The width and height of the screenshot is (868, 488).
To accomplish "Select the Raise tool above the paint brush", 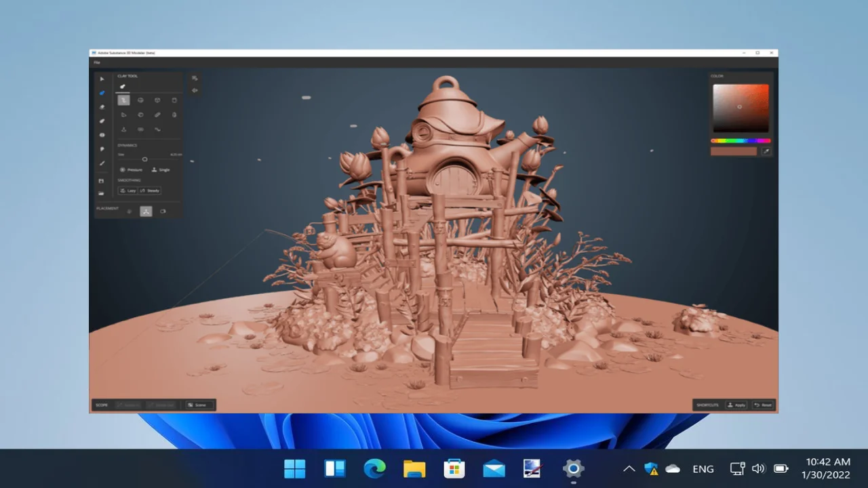I will pyautogui.click(x=102, y=149).
